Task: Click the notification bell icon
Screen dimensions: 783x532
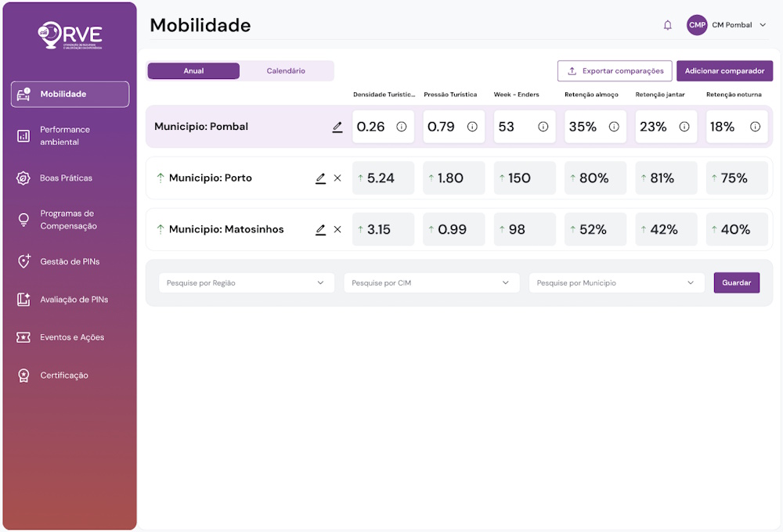Action: (x=668, y=25)
